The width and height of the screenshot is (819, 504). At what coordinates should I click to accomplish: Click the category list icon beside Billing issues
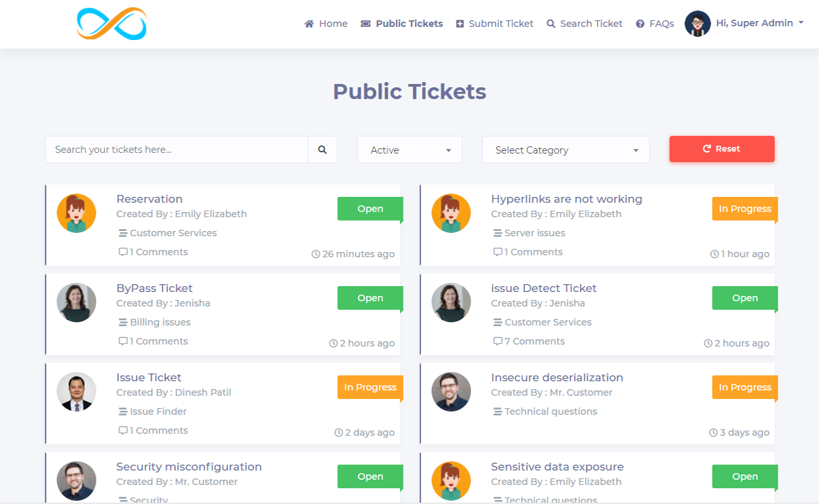click(x=122, y=322)
